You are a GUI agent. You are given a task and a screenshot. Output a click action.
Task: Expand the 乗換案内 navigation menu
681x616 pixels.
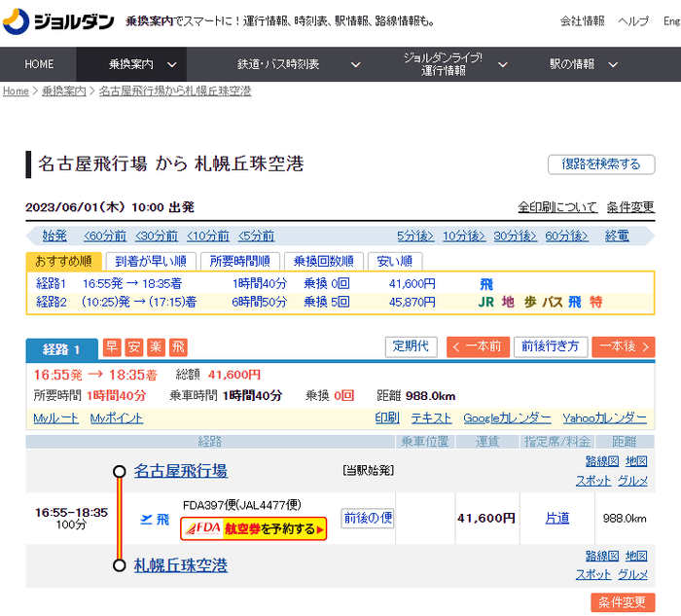point(143,64)
